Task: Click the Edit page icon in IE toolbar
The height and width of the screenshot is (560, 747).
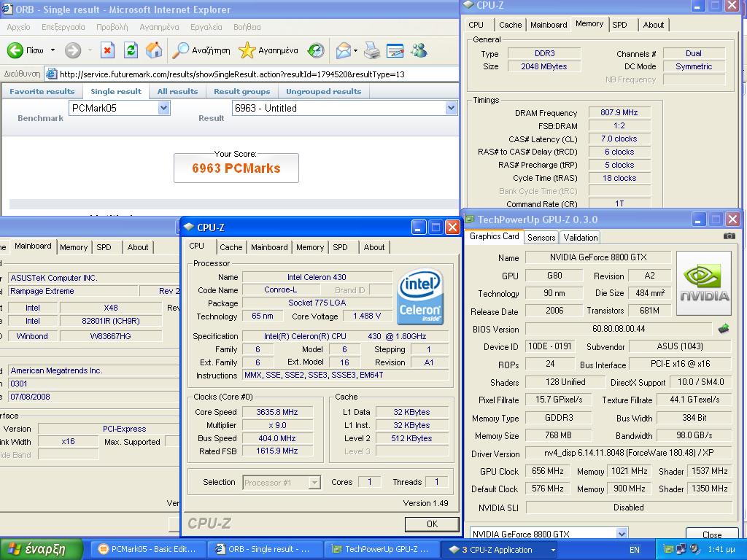Action: [x=395, y=50]
